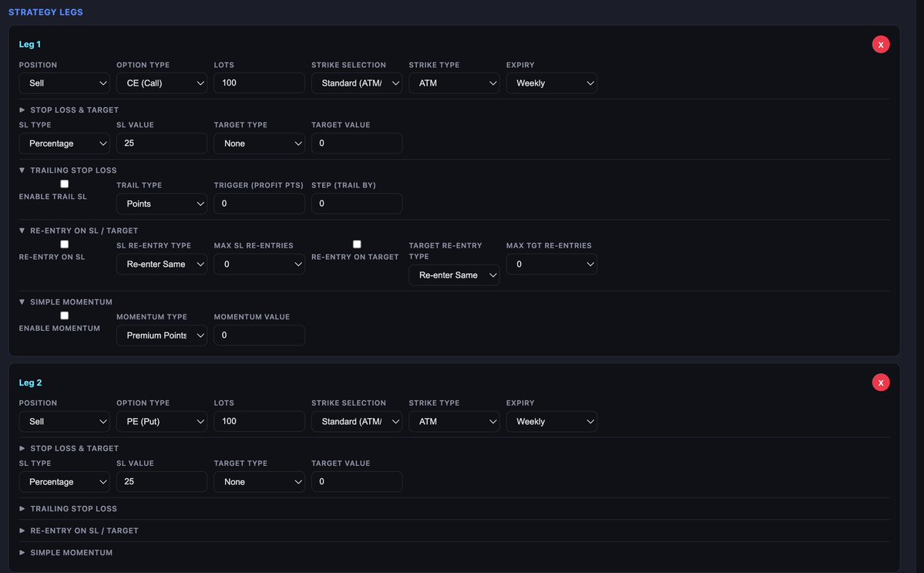Open the Trail Type Points dropdown
This screenshot has height=573, width=924.
162,204
